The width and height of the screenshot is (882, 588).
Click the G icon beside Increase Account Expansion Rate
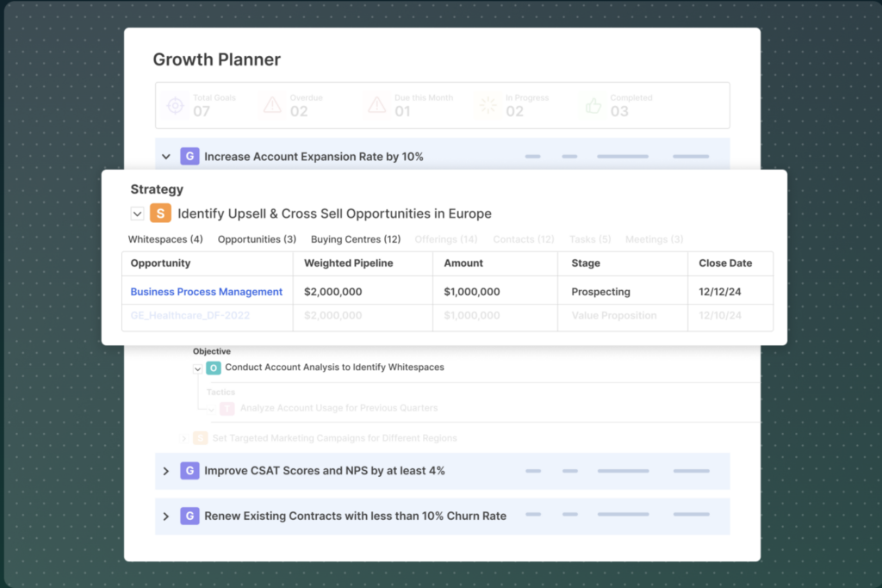pos(189,157)
